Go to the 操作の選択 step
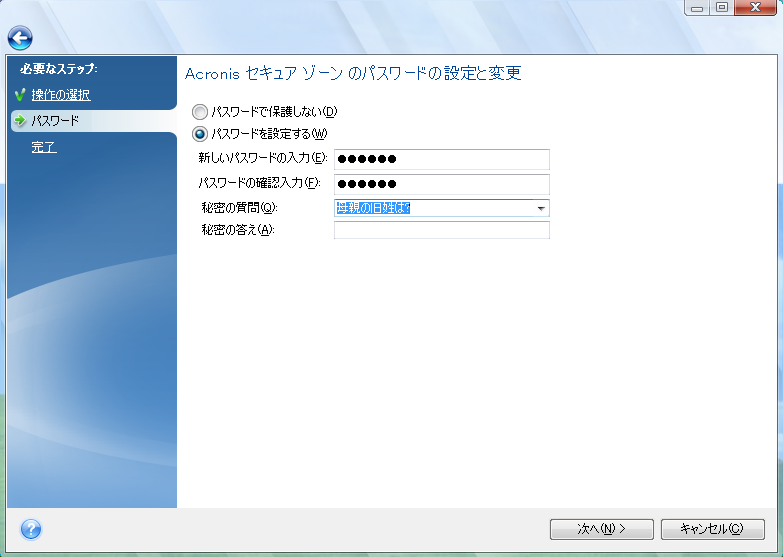This screenshot has height=557, width=783. click(60, 95)
